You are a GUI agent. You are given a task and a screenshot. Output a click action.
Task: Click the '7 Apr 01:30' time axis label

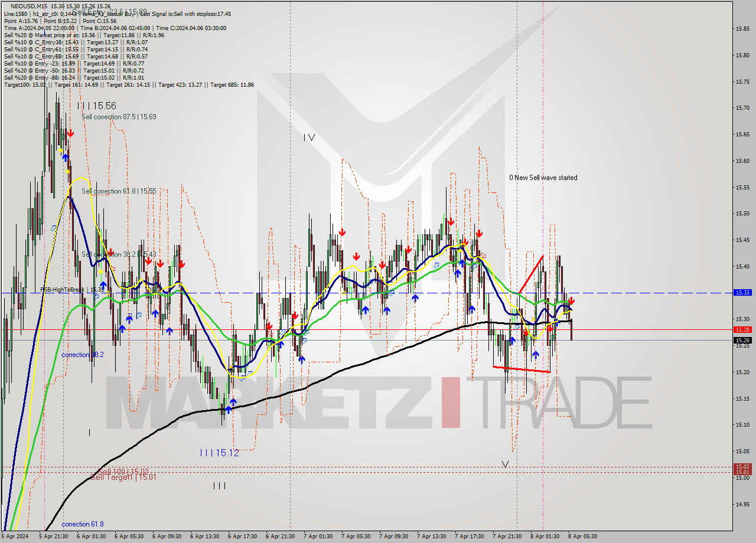(x=318, y=537)
